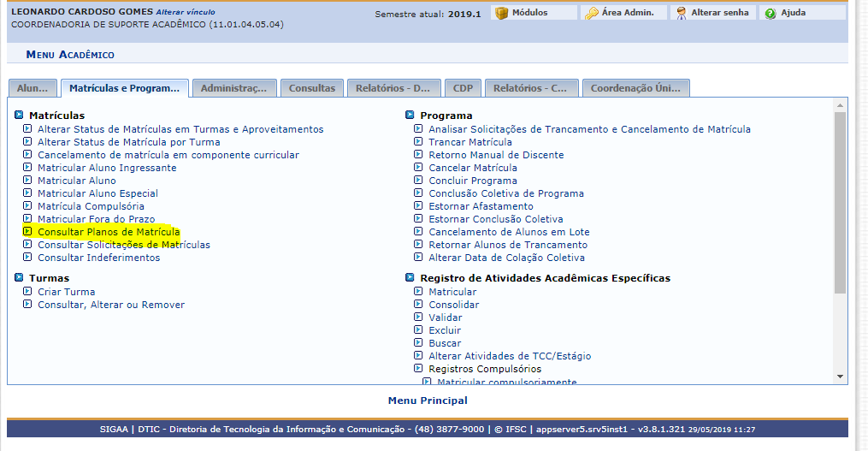Viewport: 868px width, 451px height.
Task: Click bullet icon next to Consolidar
Action: click(418, 304)
